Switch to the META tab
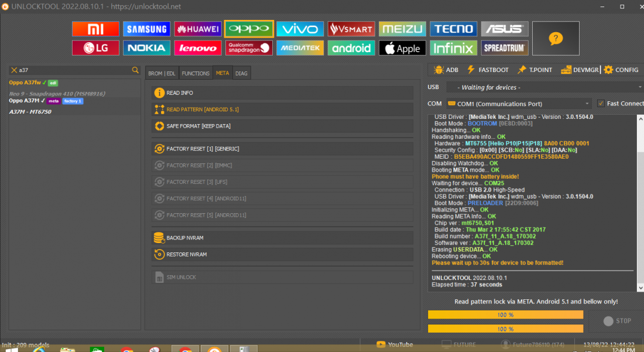The width and height of the screenshot is (644, 352). click(x=222, y=73)
